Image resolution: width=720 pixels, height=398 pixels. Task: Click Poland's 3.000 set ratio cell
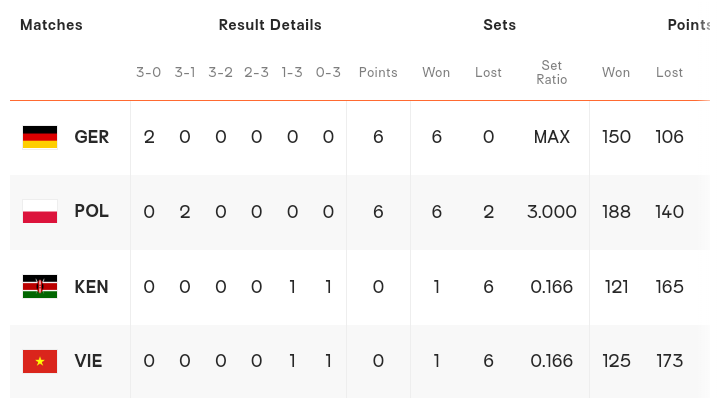[551, 212]
